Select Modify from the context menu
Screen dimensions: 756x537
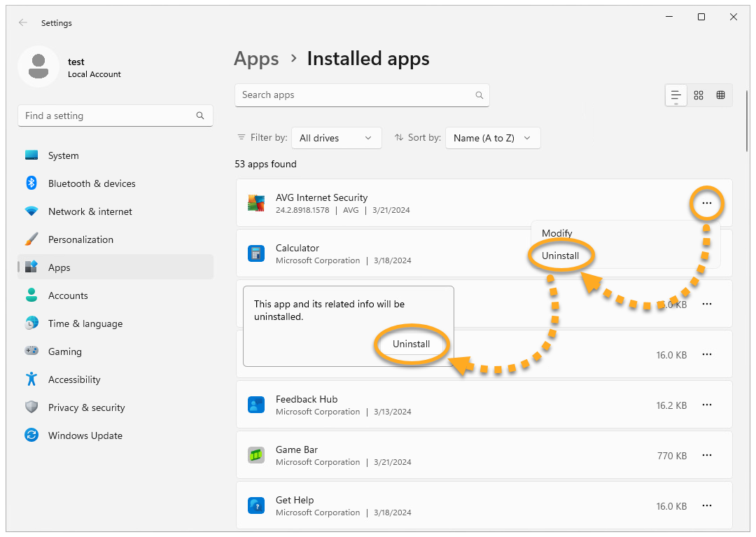(x=557, y=233)
